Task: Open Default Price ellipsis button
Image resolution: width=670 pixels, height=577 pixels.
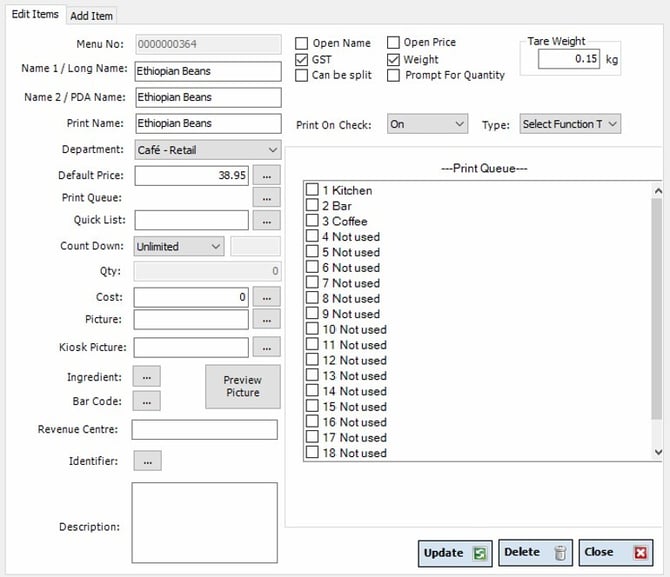Action: [267, 176]
